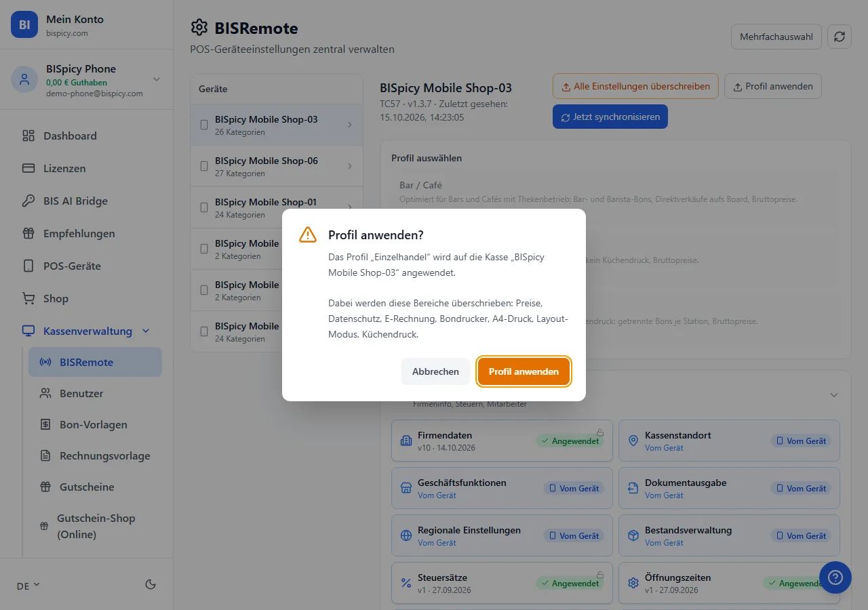868x610 pixels.
Task: Select device BISpicy Mobile Shop-06
Action: tap(277, 166)
